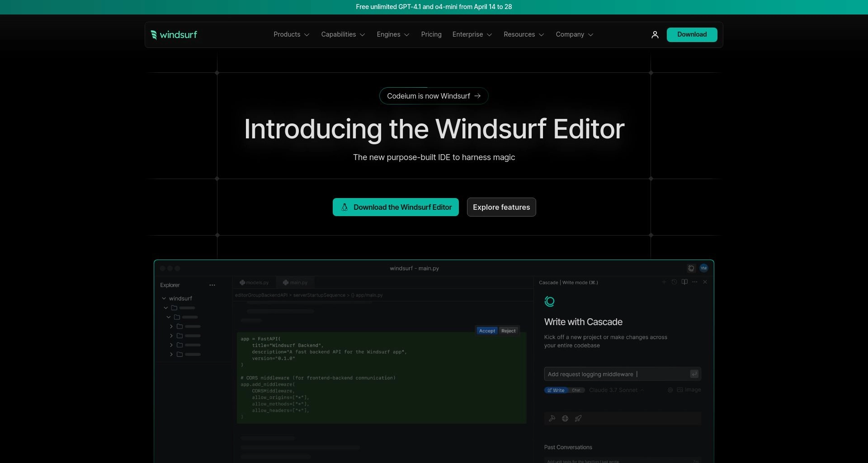Switch Cascade to Chat mode

576,390
